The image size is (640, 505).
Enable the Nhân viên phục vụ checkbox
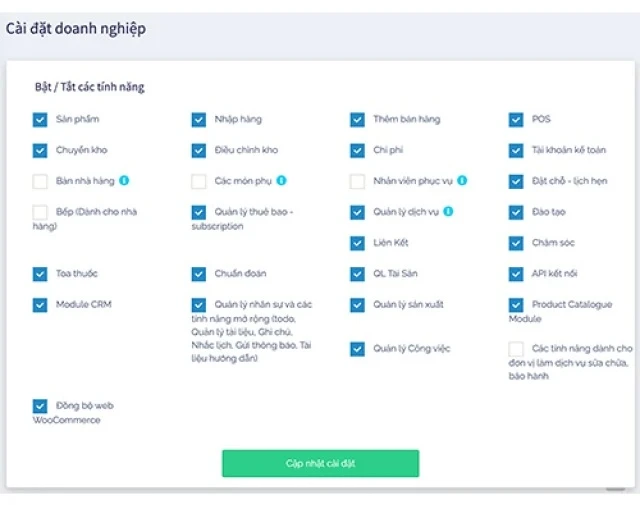pos(357,182)
